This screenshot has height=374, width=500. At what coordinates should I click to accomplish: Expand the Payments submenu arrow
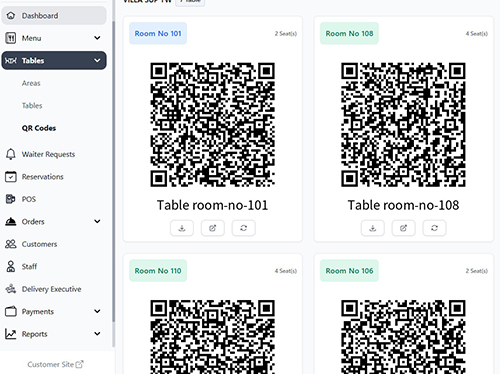(97, 311)
